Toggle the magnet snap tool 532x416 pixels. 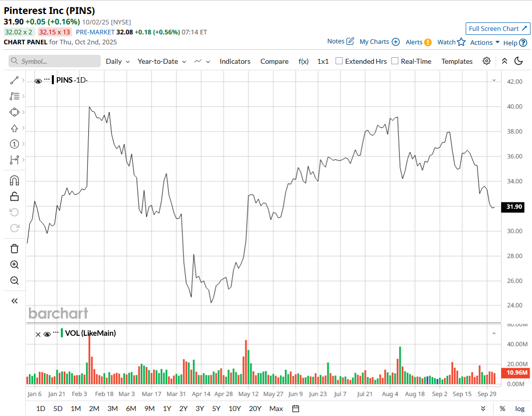(14, 181)
